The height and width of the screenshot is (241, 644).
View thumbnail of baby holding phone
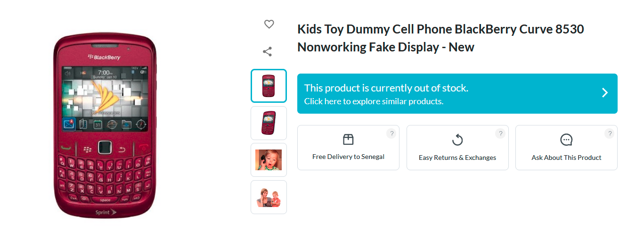[x=269, y=160]
